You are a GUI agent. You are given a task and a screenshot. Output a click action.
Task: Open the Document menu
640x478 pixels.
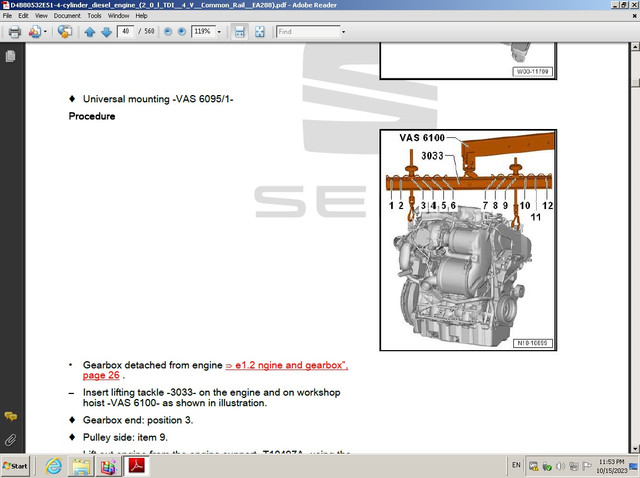tap(67, 16)
